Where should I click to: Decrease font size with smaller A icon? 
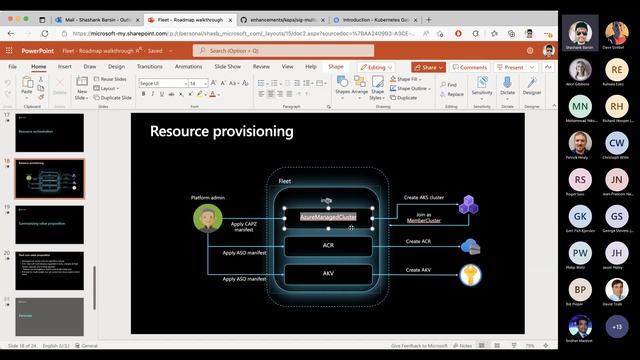[223, 83]
